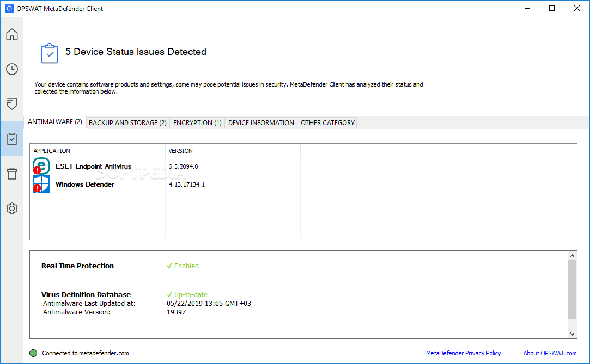This screenshot has width=590, height=364.
Task: Click the green connection status indicator
Action: coord(33,353)
